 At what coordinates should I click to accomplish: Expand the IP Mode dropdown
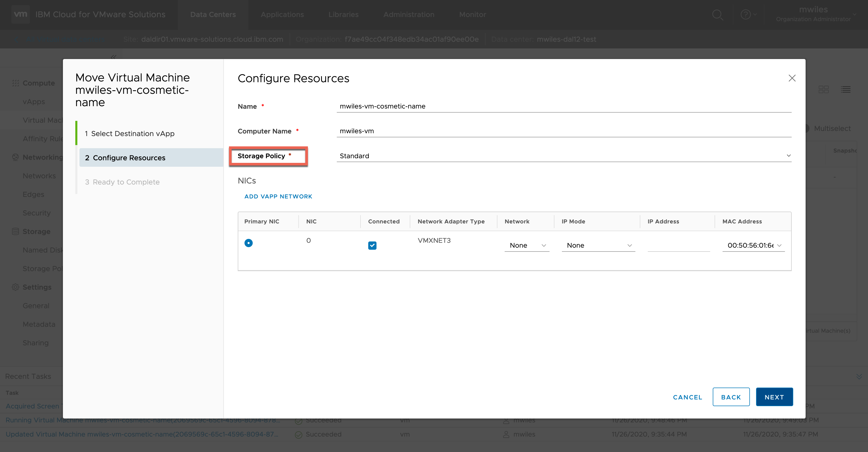point(598,245)
